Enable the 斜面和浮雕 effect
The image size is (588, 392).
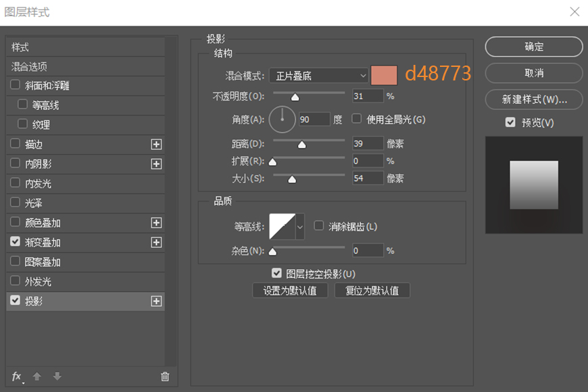[15, 85]
